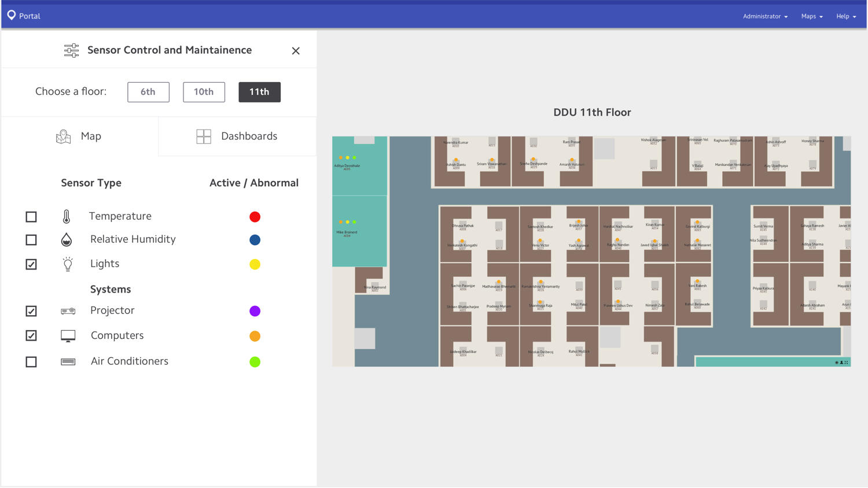The image size is (868, 488).
Task: Click Aditya Desothale's room on the map
Action: pos(359,166)
